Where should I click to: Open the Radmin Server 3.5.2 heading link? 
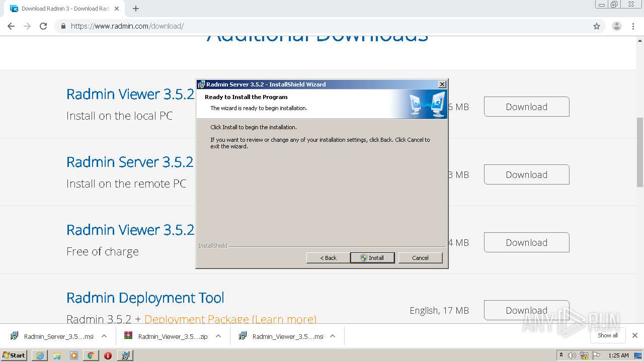pyautogui.click(x=130, y=162)
